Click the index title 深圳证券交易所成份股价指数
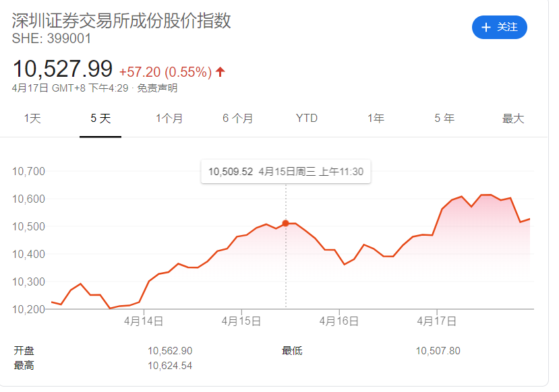Viewport: 559px width, 392px height. pos(121,20)
